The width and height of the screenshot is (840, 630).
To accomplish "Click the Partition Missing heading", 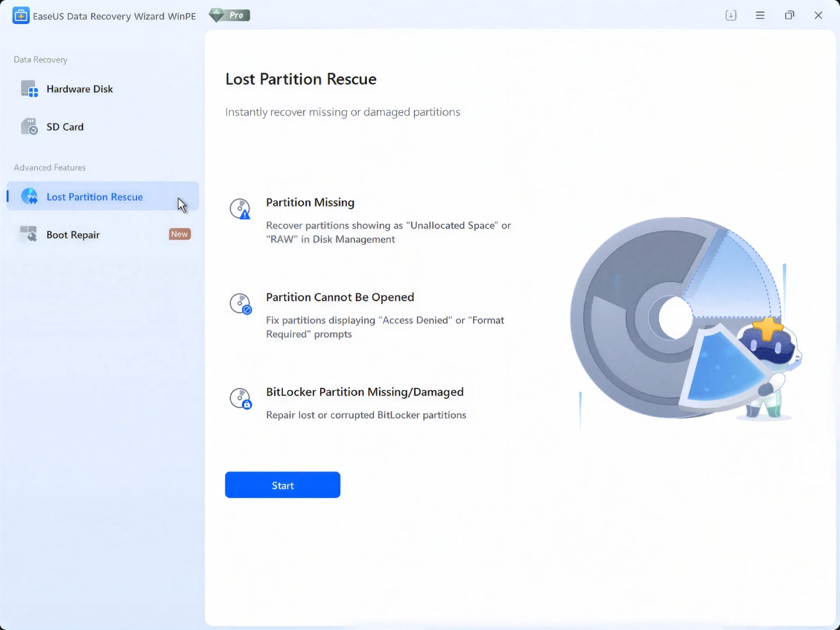I will click(x=310, y=202).
